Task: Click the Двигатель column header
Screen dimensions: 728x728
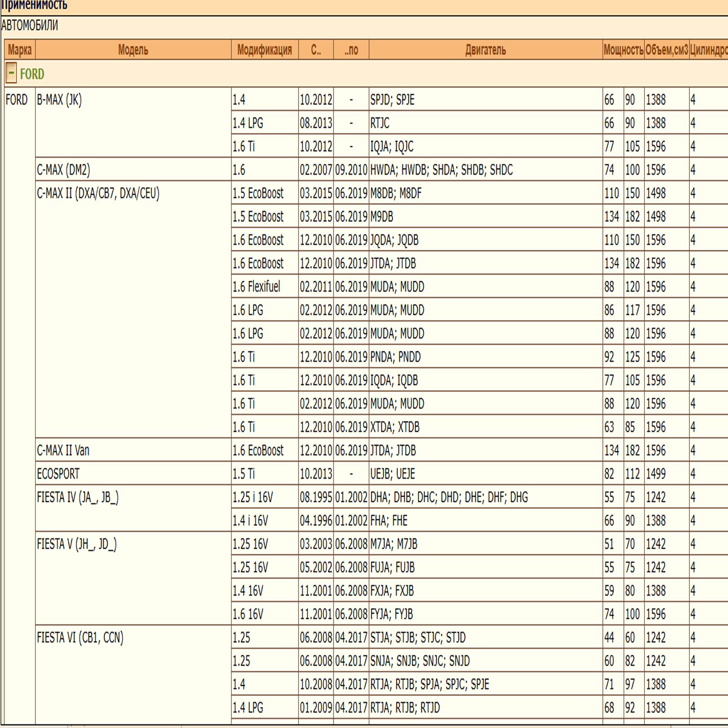Action: pos(485,50)
